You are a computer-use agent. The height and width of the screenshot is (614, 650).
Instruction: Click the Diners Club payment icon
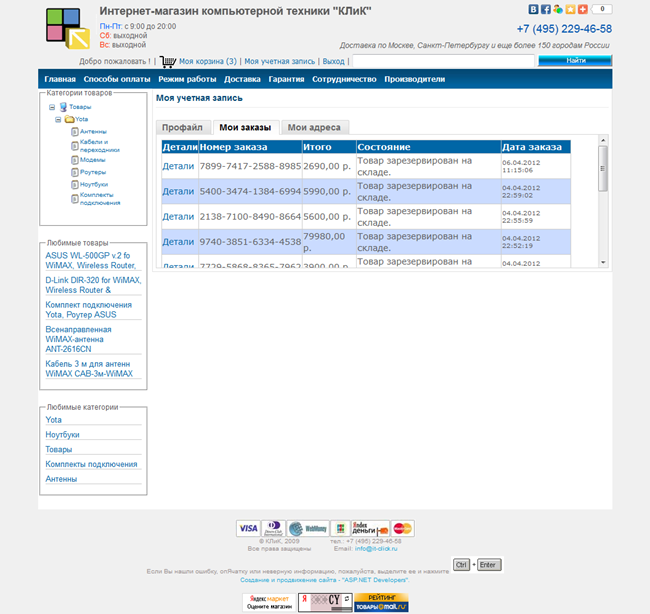[274, 528]
